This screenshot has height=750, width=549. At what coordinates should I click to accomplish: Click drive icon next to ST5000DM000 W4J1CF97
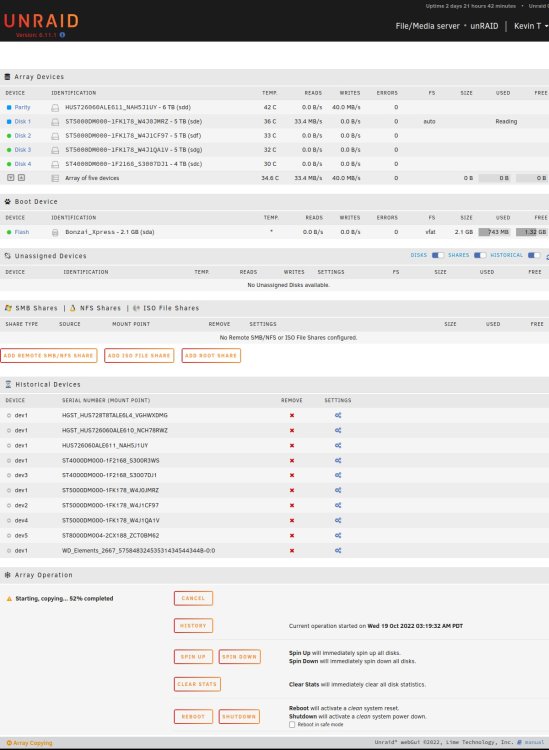click(55, 136)
